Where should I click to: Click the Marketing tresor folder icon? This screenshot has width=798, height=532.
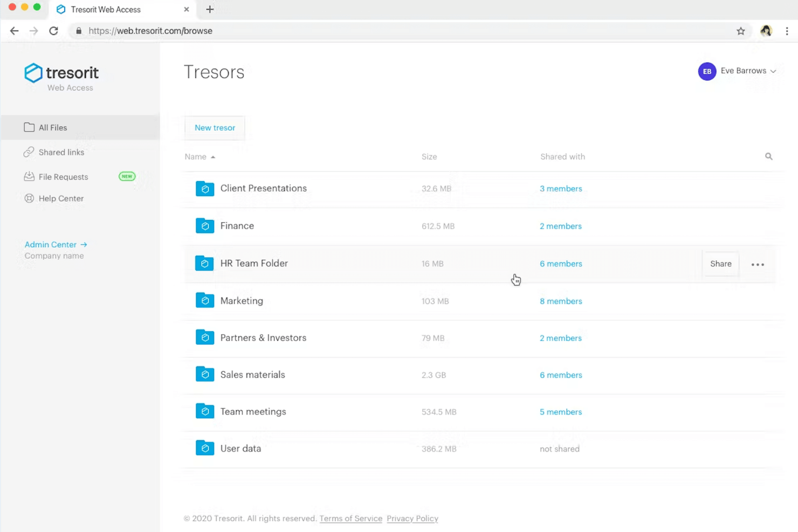click(205, 300)
